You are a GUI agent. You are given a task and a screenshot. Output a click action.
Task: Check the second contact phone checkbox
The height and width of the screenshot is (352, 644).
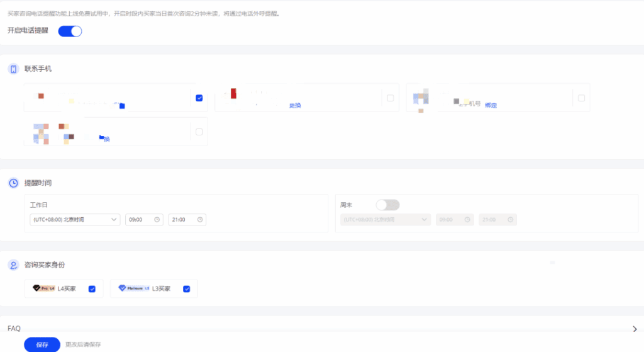pyautogui.click(x=391, y=98)
